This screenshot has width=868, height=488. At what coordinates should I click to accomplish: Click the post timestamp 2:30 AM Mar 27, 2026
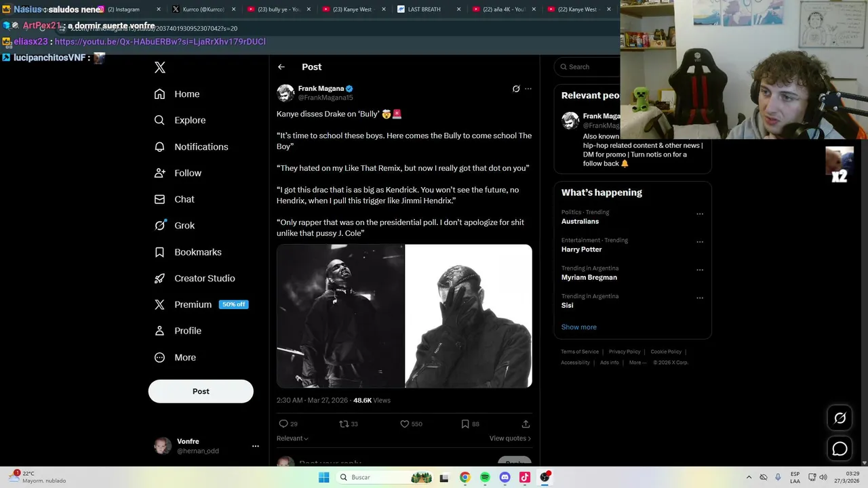[312, 401]
